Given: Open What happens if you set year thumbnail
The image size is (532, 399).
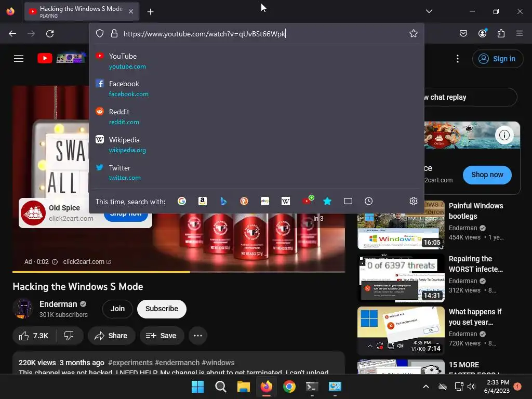Looking at the screenshot, I should pos(401,331).
